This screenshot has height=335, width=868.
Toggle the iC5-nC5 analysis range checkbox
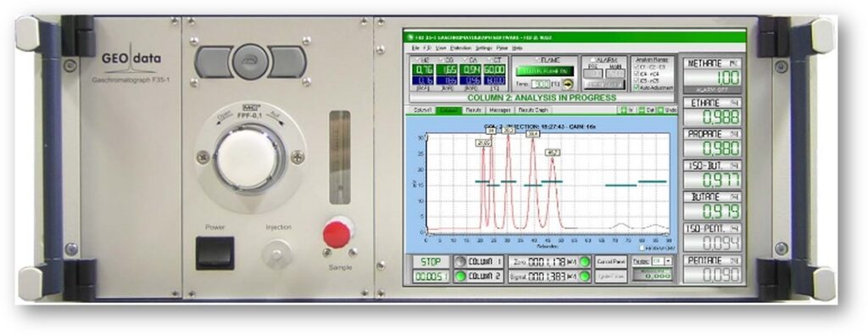point(636,81)
